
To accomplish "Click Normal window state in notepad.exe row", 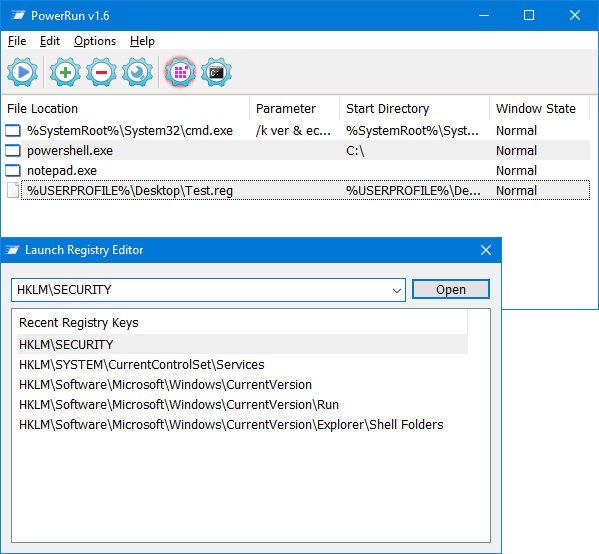I will tap(516, 170).
